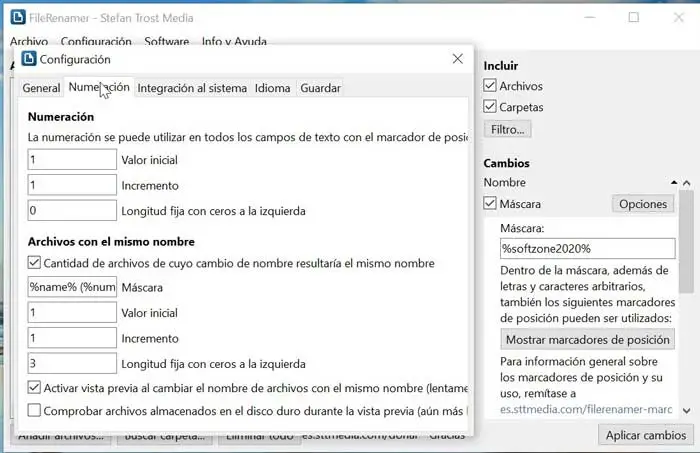Click Mostrar marcadores de posición button
Screen dimensions: 700x453
[588, 340]
